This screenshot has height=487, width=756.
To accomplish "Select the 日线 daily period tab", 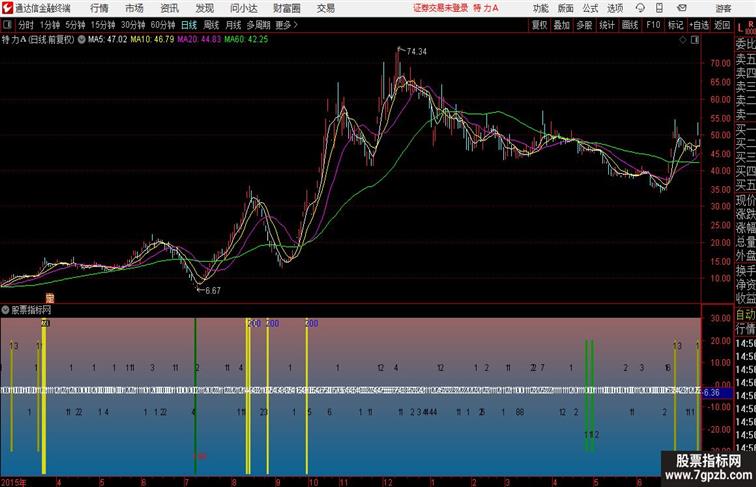I will pyautogui.click(x=189, y=25).
